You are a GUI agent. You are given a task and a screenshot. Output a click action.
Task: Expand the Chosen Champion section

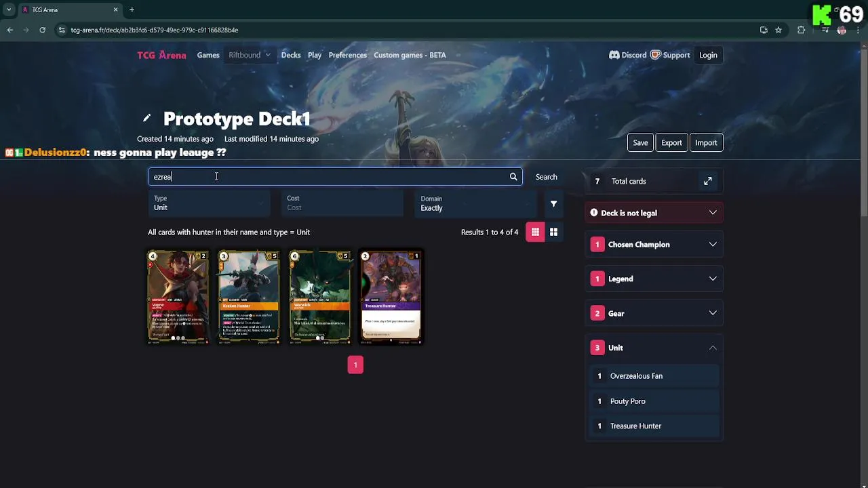pos(654,245)
